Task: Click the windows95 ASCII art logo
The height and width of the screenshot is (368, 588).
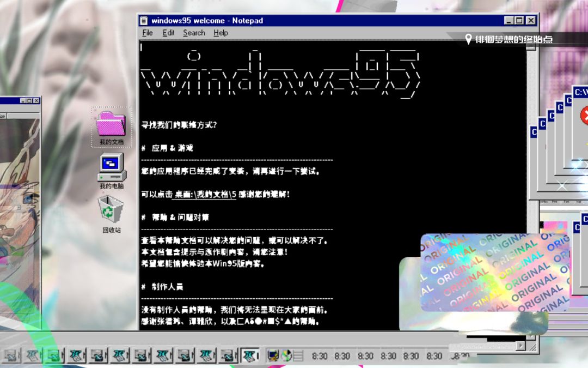Action: (280, 74)
